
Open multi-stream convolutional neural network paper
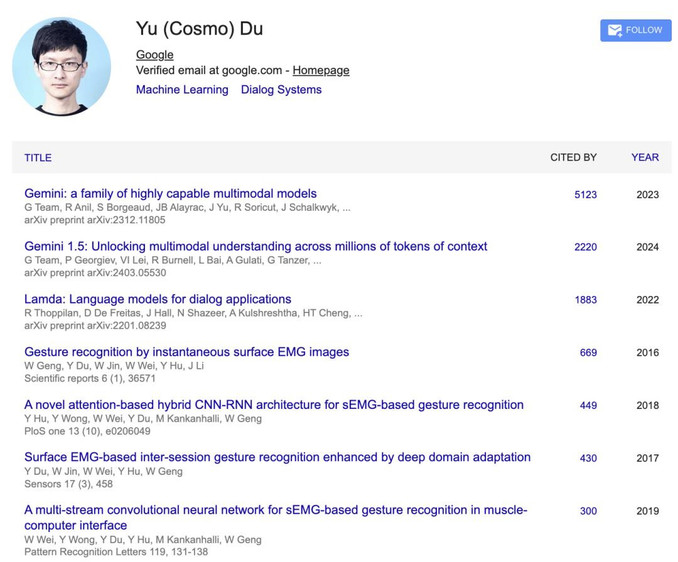coord(275,517)
